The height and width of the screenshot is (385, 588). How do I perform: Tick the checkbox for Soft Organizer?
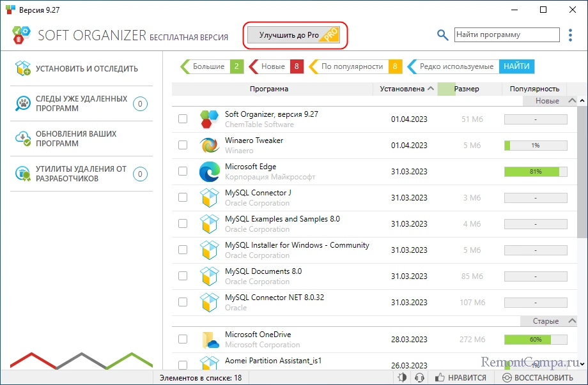[183, 119]
